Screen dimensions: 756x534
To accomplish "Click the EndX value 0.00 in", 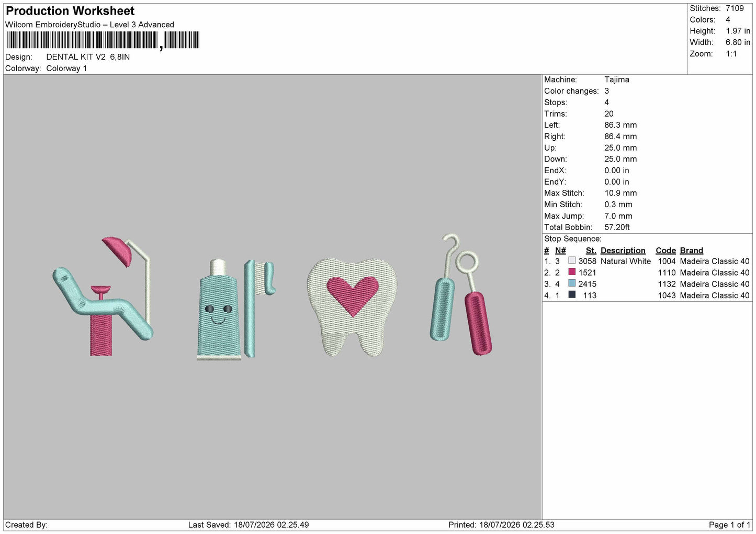I will point(617,171).
